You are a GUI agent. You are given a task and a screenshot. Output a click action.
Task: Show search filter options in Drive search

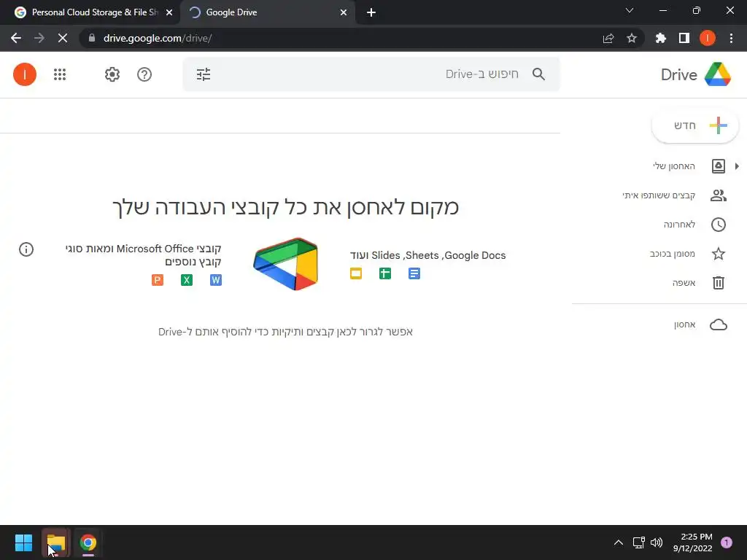click(204, 74)
